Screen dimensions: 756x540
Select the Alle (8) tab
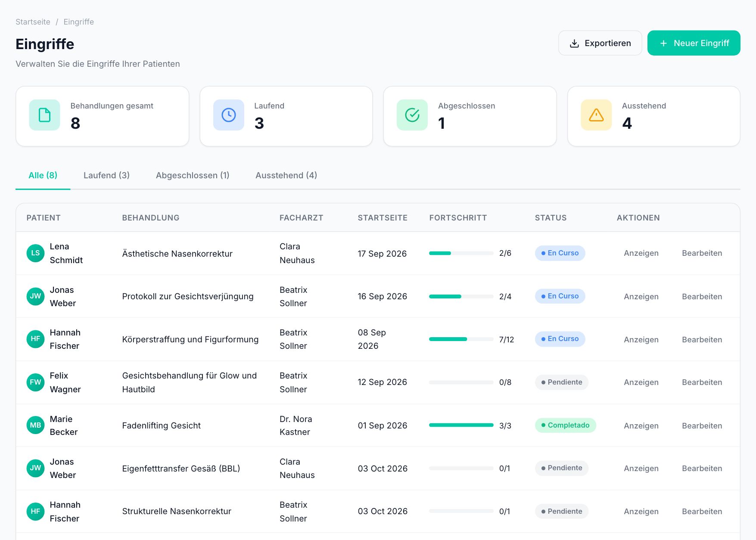pos(43,175)
